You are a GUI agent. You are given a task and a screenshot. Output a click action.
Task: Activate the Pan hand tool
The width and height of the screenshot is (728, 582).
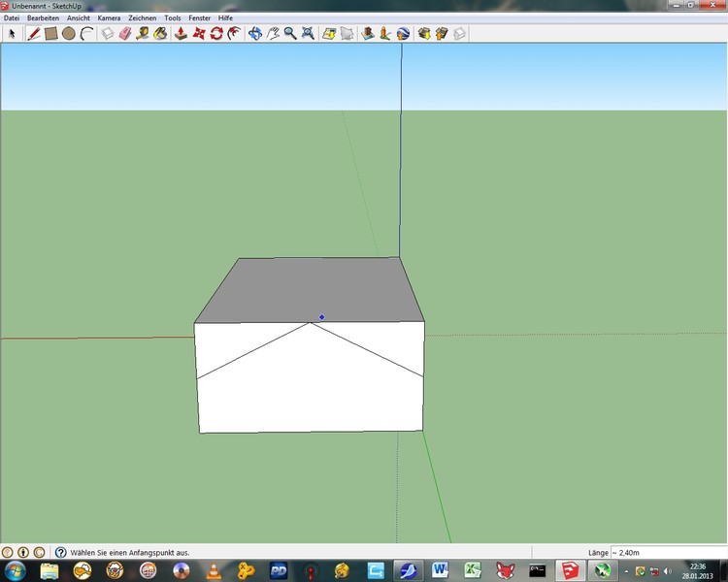tap(273, 33)
